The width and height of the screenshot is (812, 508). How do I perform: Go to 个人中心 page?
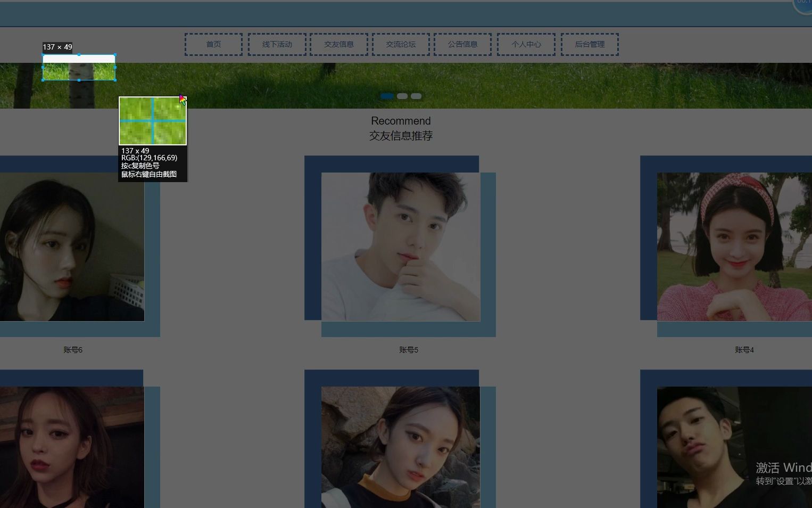coord(526,44)
